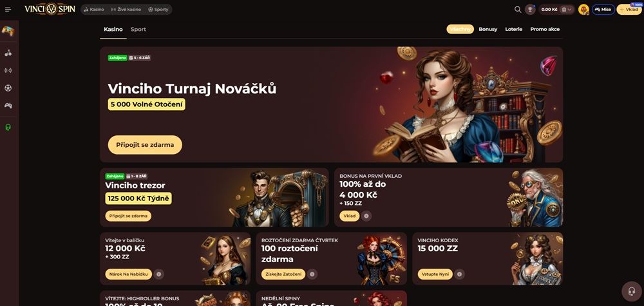Open the hamburger menu icon
This screenshot has height=306, width=644.
[8, 10]
